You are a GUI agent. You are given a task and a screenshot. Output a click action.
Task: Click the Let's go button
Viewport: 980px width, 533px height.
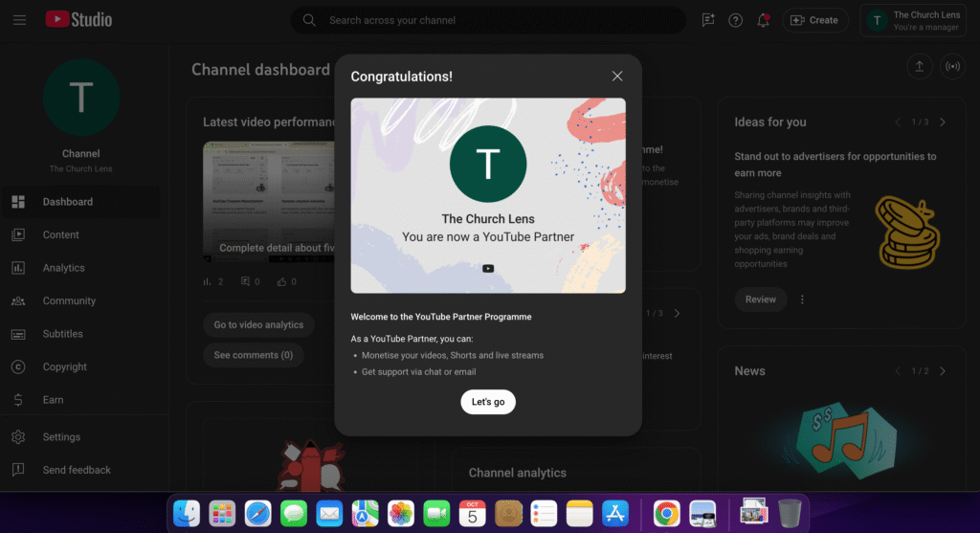488,402
